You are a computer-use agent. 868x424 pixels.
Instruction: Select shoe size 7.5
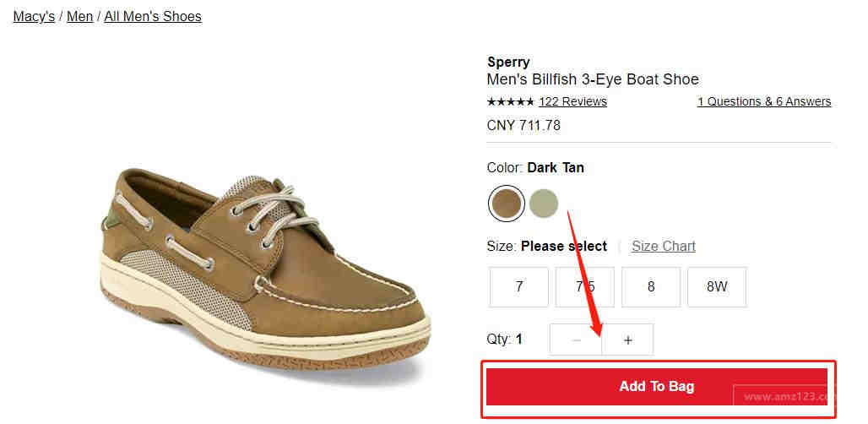coord(584,286)
